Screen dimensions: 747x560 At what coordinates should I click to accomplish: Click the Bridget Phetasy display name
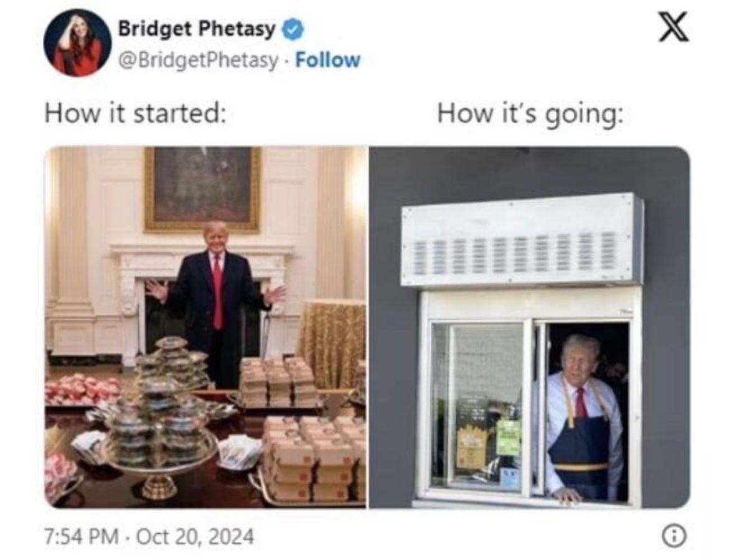point(196,28)
